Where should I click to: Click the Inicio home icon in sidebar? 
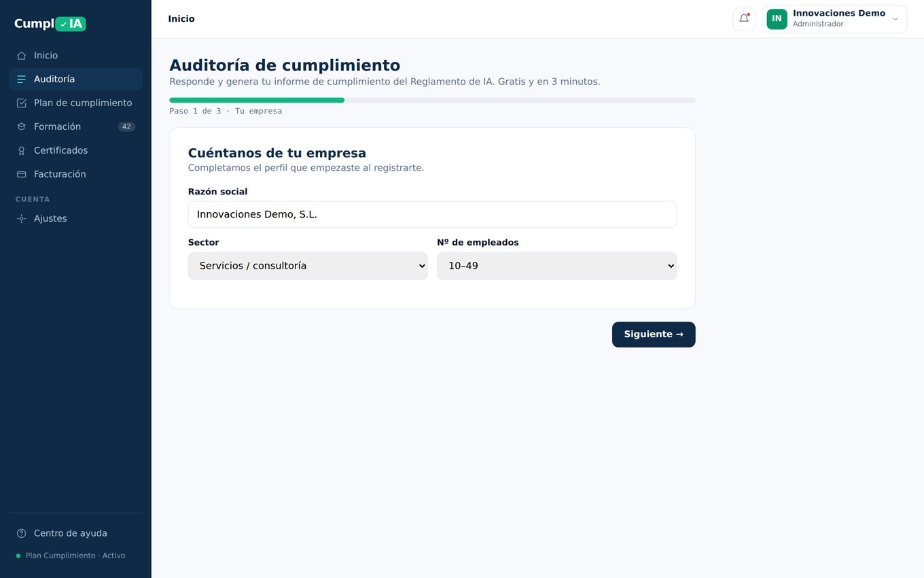coord(22,56)
